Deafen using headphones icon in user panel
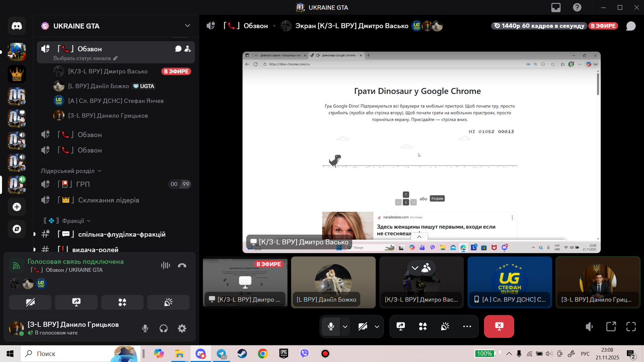 164,328
